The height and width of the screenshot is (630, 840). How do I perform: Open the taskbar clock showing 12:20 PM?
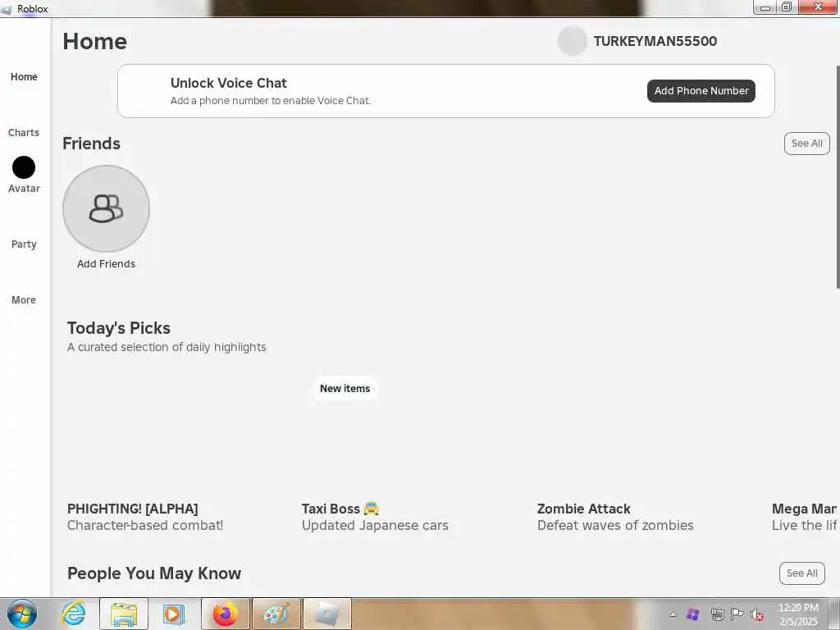798,614
